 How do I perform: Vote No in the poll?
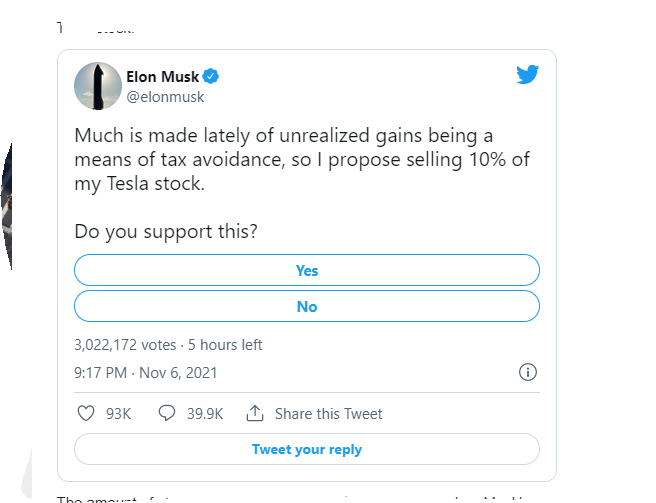[307, 307]
